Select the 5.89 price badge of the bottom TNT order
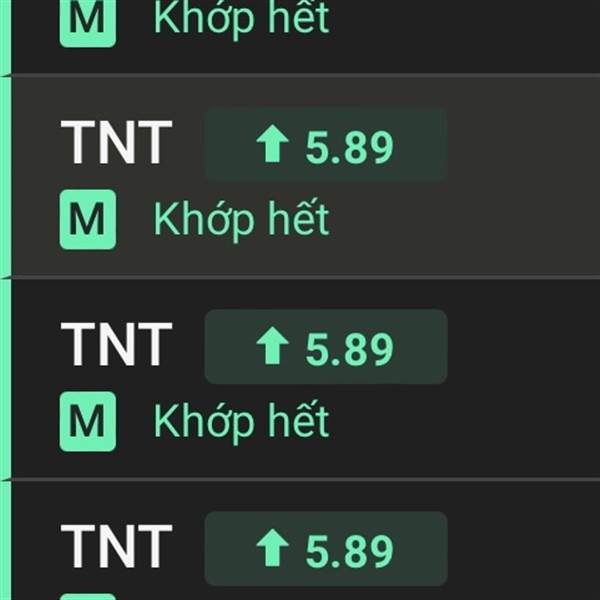Screen dimensions: 600x600 tap(326, 548)
